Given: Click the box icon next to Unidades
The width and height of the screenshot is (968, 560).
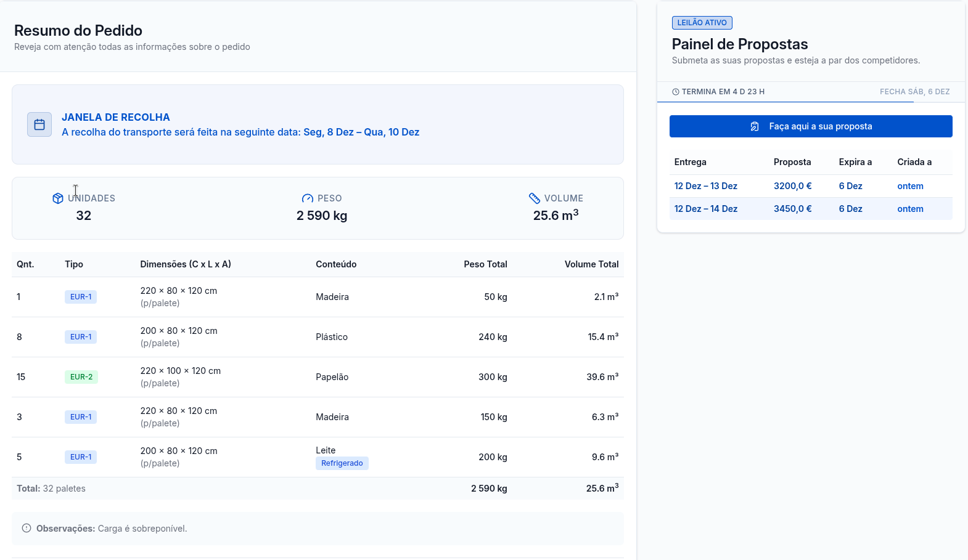Looking at the screenshot, I should click(x=58, y=198).
